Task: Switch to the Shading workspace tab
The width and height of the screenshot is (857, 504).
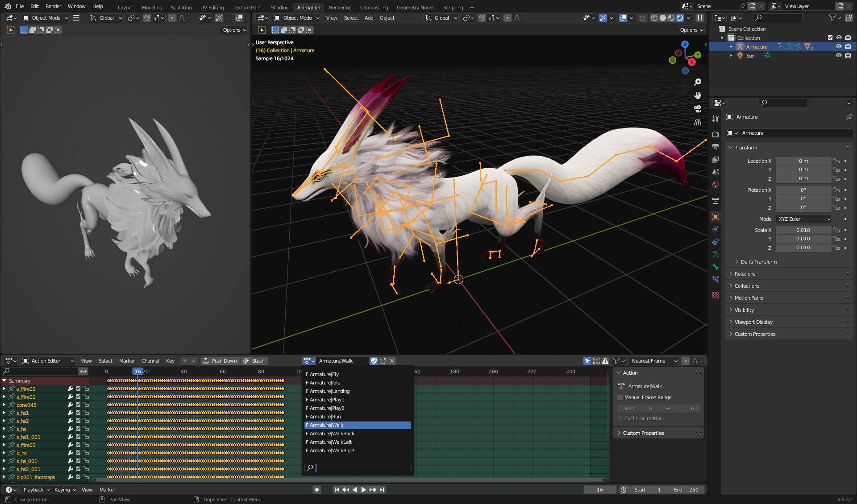Action: tap(279, 7)
